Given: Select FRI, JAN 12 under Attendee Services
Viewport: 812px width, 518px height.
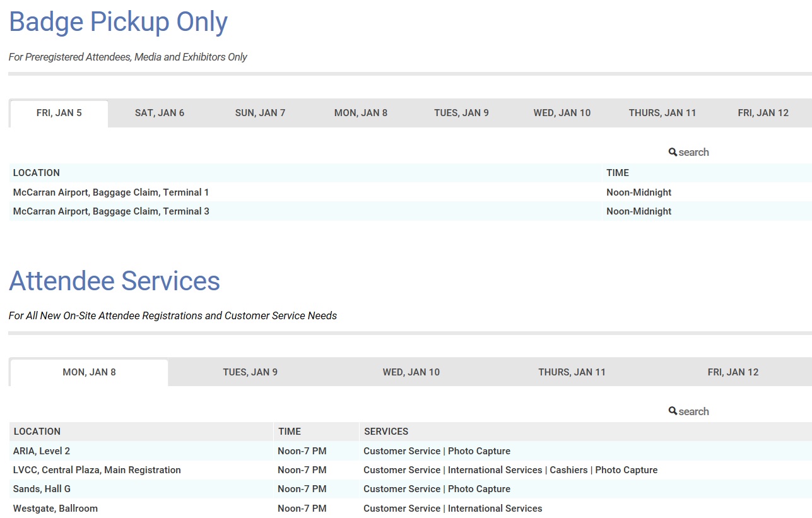Looking at the screenshot, I should [733, 372].
